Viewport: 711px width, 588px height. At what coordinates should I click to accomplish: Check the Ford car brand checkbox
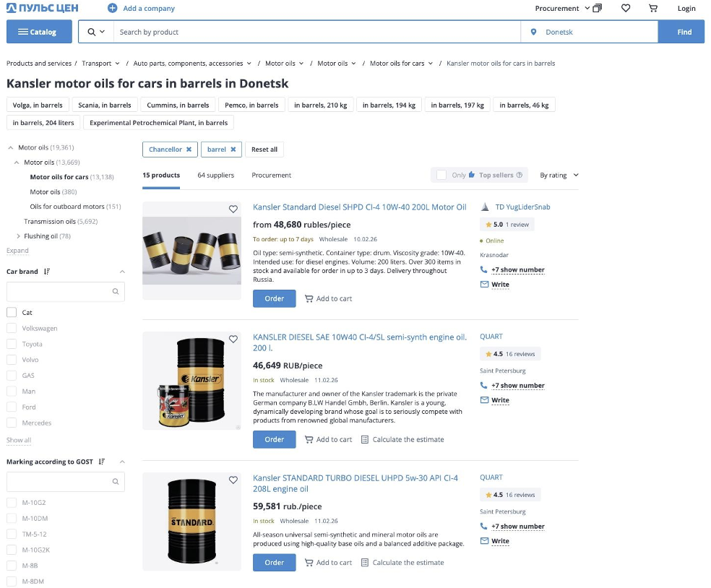(x=12, y=407)
